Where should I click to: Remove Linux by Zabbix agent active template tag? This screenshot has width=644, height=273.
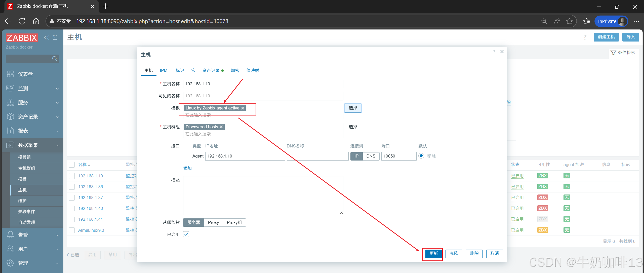coord(243,108)
